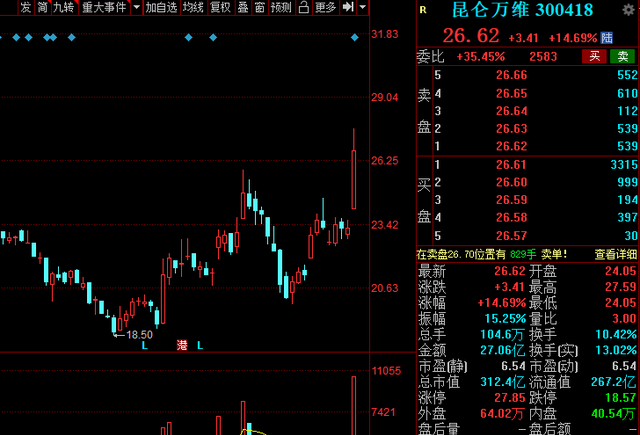This screenshot has width=640, height=435.
Task: Click the 18.50 lowest price label
Action: pos(139,335)
